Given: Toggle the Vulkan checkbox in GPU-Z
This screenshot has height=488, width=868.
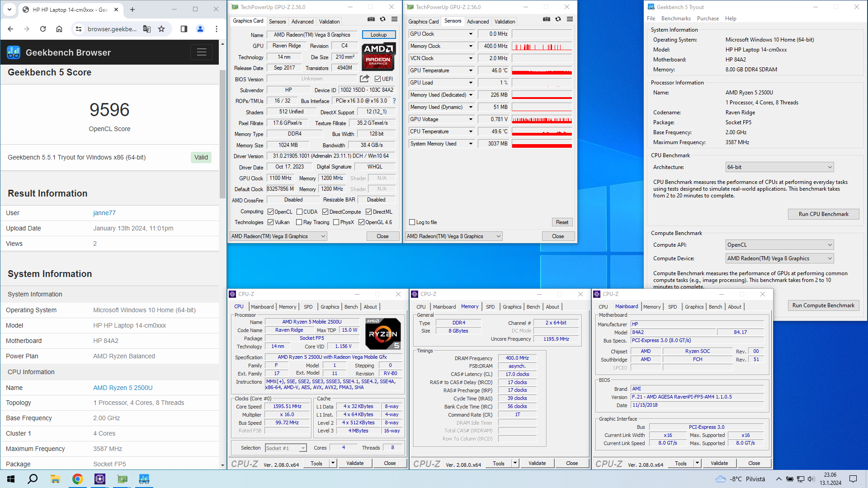Looking at the screenshot, I should pos(270,222).
